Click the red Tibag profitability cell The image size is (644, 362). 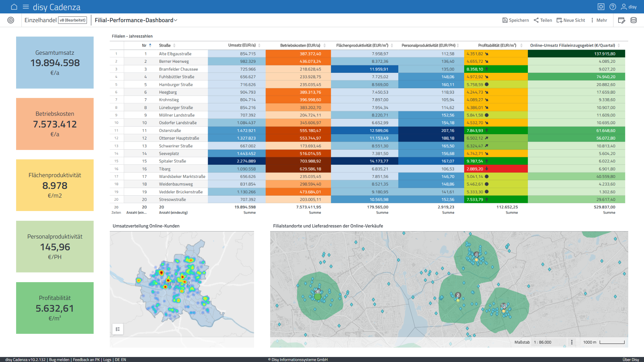(x=495, y=169)
